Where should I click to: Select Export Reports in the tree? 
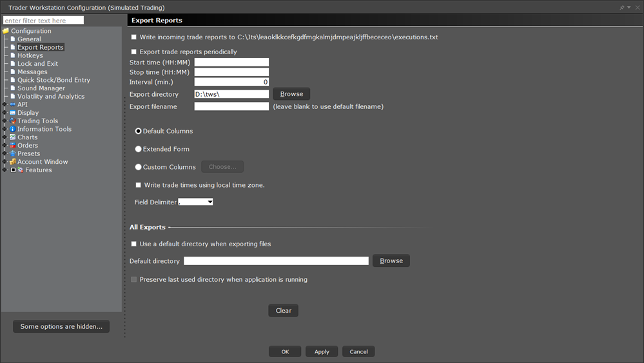(x=41, y=47)
